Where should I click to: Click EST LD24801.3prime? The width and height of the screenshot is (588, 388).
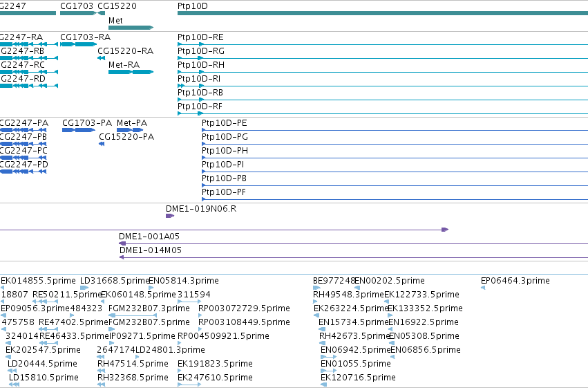click(x=170, y=350)
